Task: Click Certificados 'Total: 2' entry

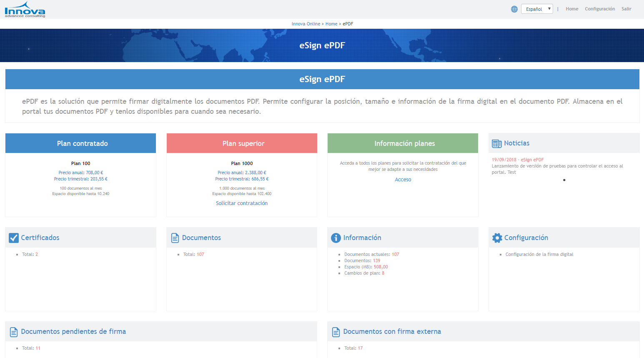Action: [30, 254]
